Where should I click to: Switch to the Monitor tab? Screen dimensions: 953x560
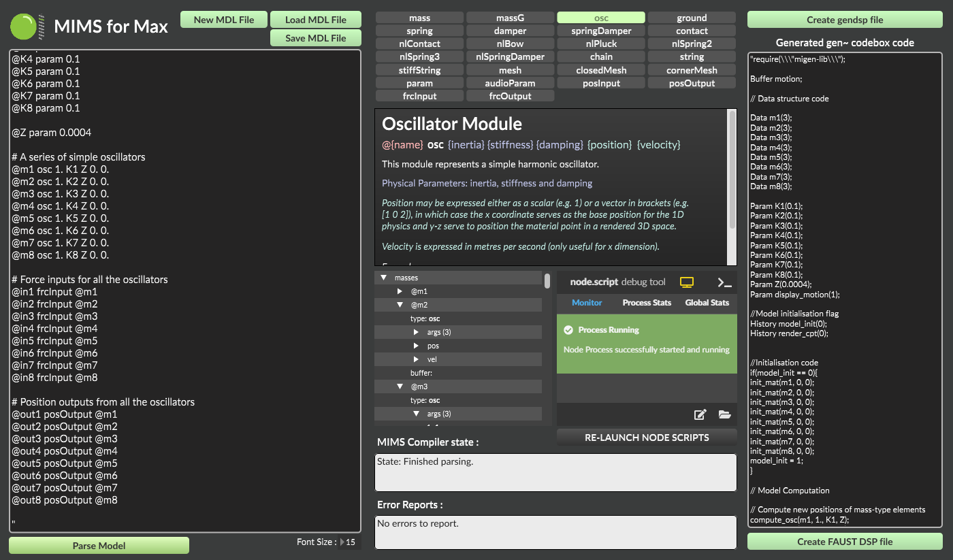pos(587,303)
